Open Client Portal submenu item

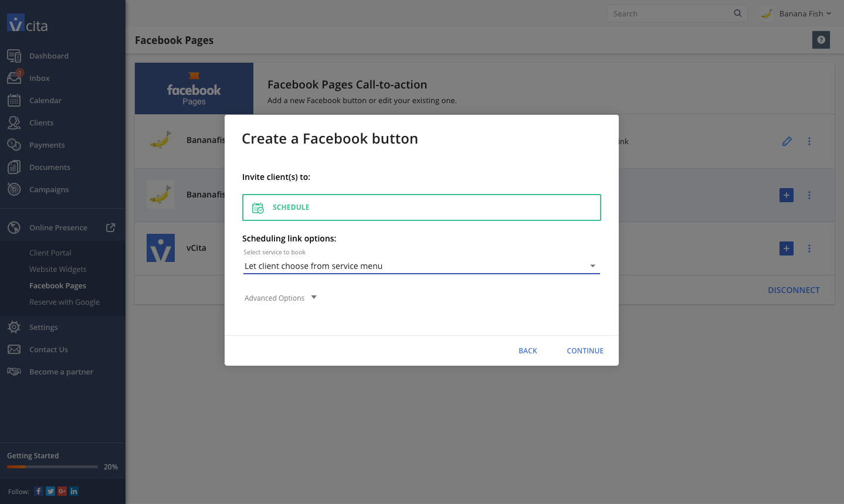pos(50,253)
